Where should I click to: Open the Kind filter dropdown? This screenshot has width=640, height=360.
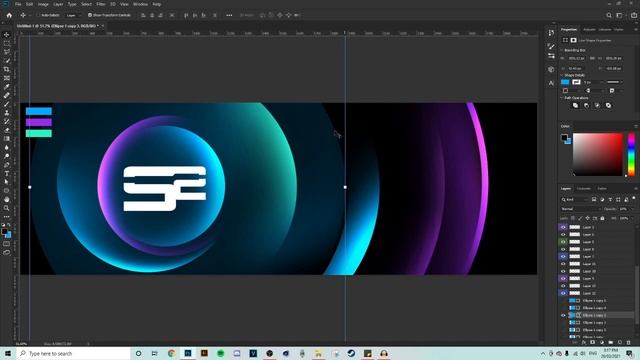pyautogui.click(x=575, y=199)
